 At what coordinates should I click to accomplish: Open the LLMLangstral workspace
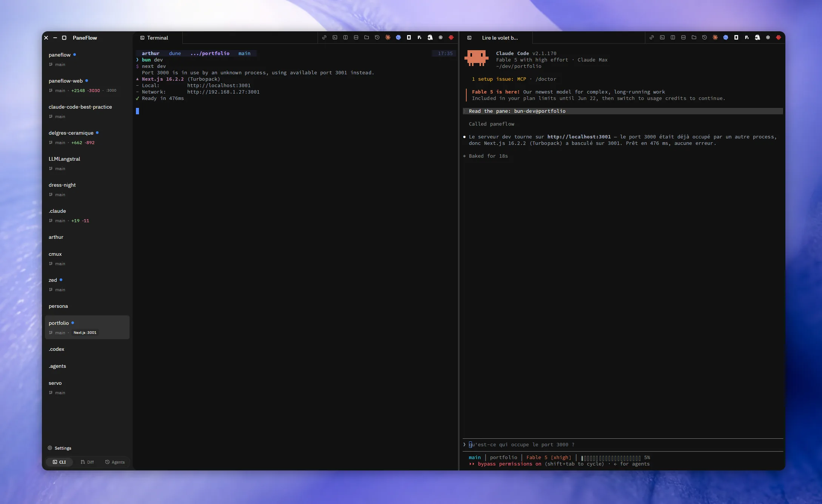[x=87, y=163]
